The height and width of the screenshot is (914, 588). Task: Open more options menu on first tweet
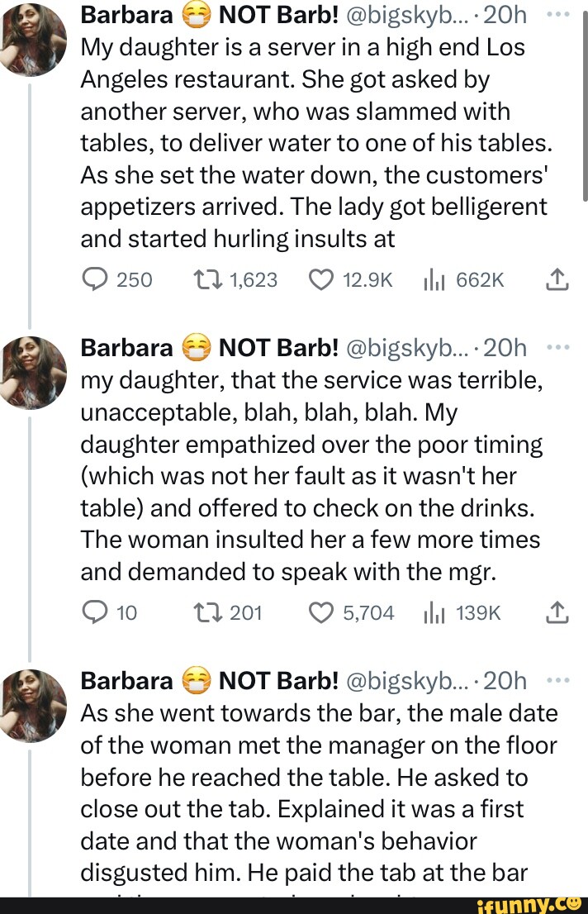(560, 14)
